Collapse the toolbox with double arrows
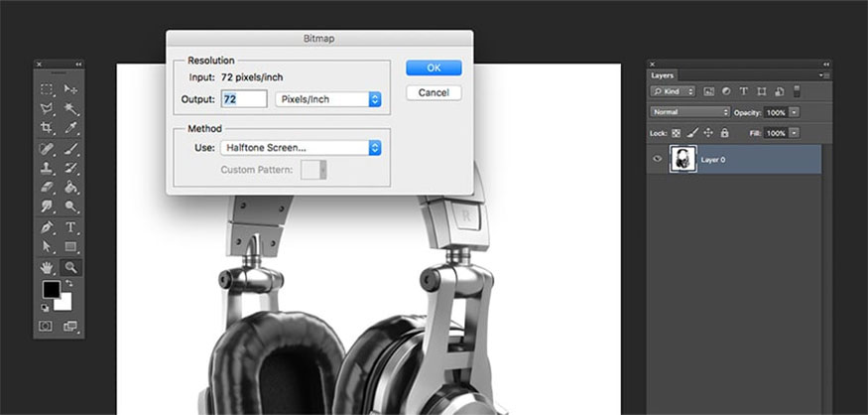The height and width of the screenshot is (415, 868). [x=78, y=65]
